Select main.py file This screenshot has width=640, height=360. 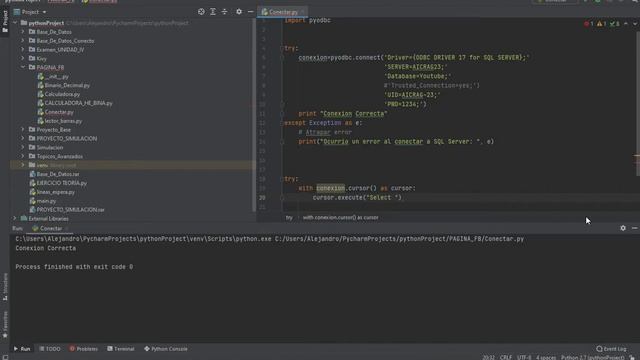pos(43,201)
